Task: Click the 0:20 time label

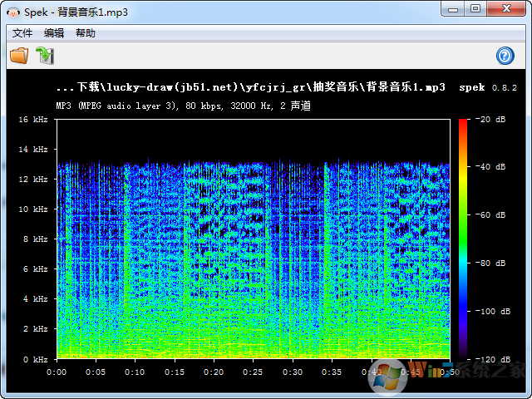Action: pyautogui.click(x=214, y=372)
